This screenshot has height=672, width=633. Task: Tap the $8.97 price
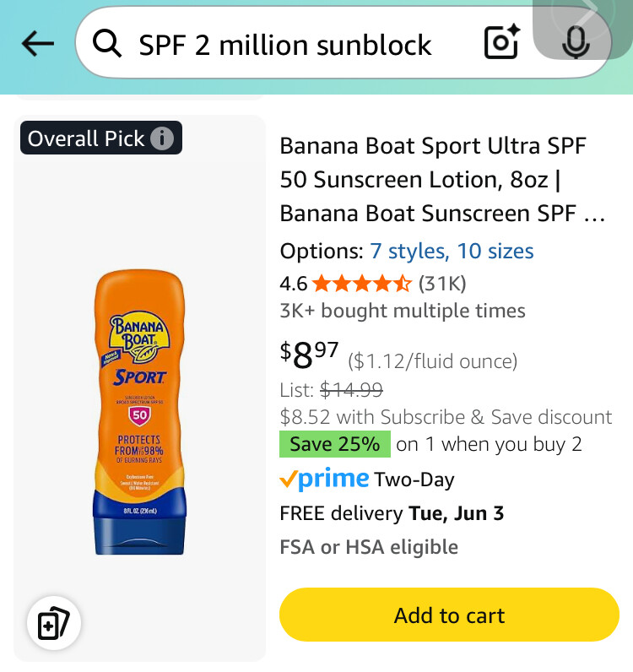309,355
